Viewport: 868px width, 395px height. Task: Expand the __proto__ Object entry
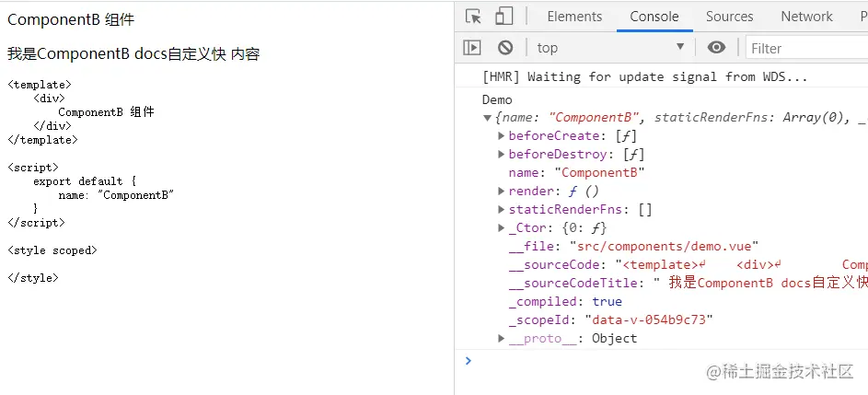[x=501, y=339]
